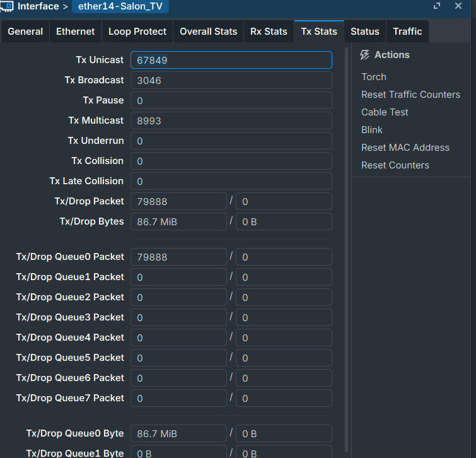The height and width of the screenshot is (458, 476).
Task: View the Traffic tab
Action: (407, 32)
